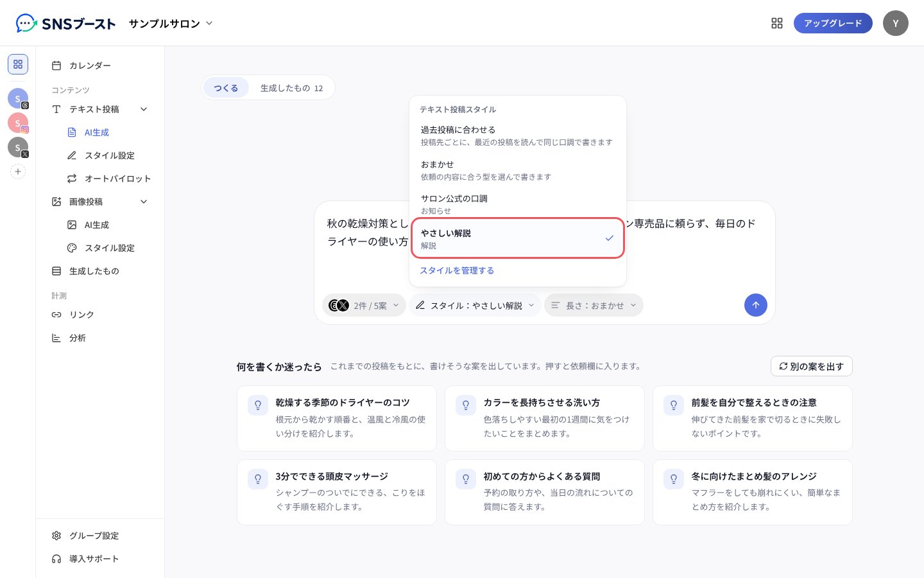Screen dimensions: 924x578
Task: Switch to the Instagram account avatar
Action: 18,123
